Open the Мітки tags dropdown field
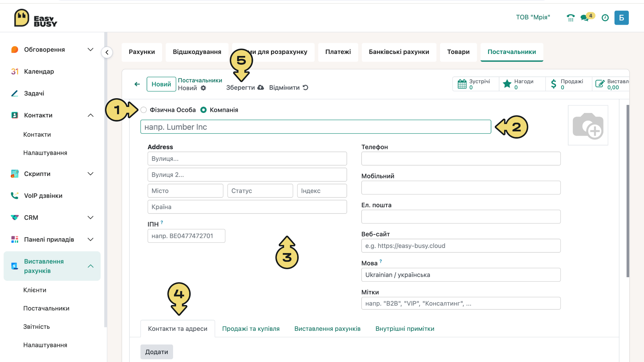 click(x=461, y=303)
